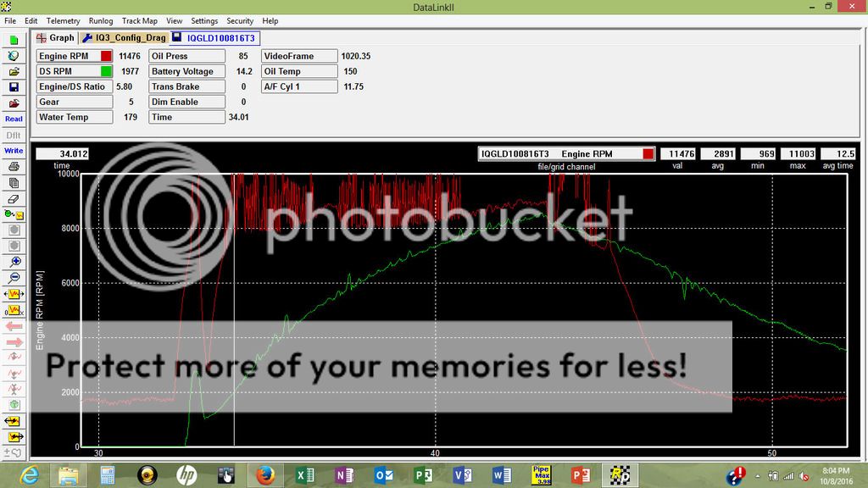868x488 pixels.
Task: Click the green DS RPM color swatch
Action: [106, 71]
